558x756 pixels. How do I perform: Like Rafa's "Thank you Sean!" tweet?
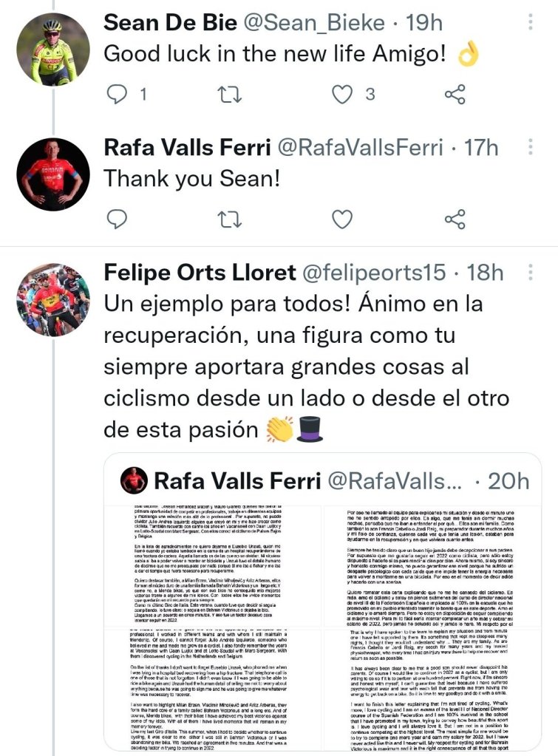click(341, 219)
